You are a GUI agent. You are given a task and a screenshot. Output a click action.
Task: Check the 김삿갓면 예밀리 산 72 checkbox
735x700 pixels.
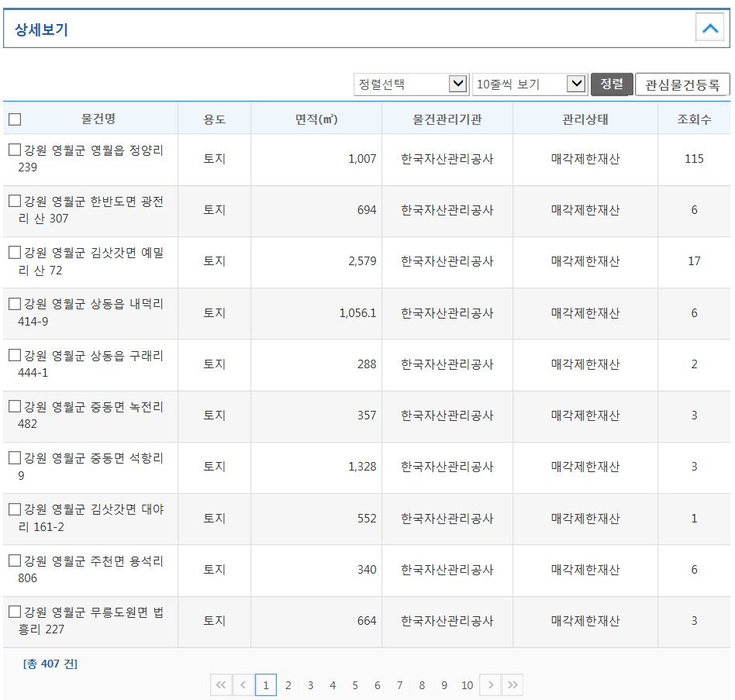pos(15,252)
